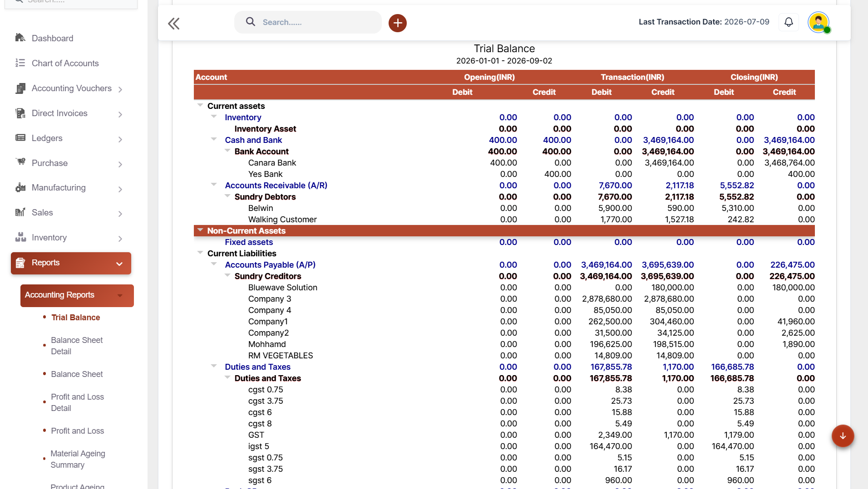Collapse the Sundry Creditors group triangle

click(x=227, y=275)
